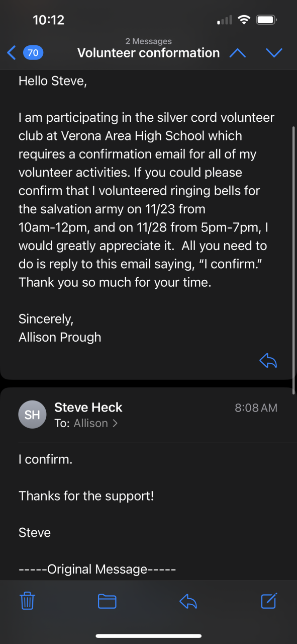Go to previous message with up chevron
Screen dimensions: 297x644
pos(237,53)
